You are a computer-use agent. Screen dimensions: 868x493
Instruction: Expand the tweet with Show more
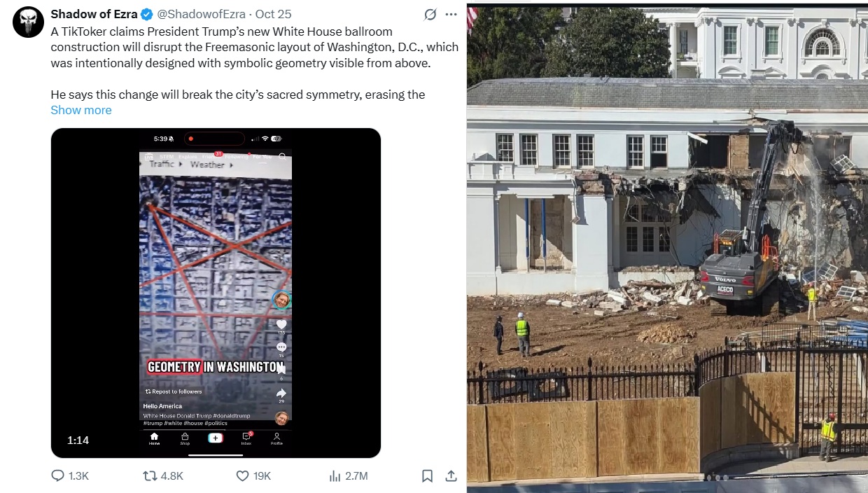pyautogui.click(x=81, y=110)
